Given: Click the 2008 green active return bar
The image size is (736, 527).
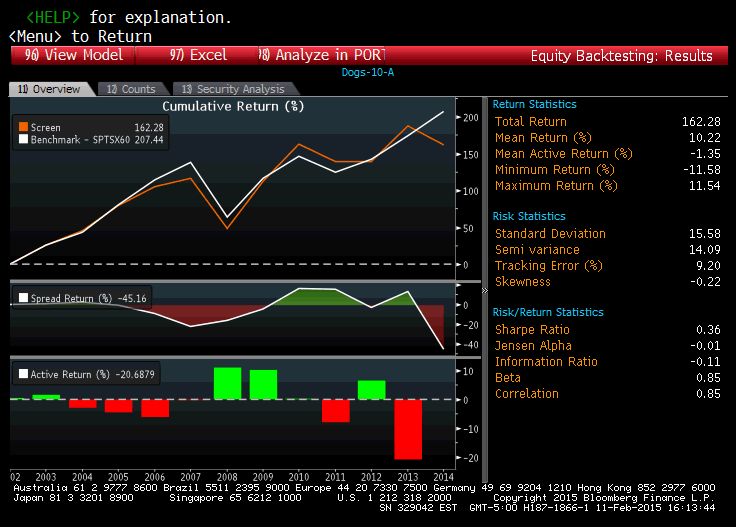Looking at the screenshot, I should tap(227, 383).
